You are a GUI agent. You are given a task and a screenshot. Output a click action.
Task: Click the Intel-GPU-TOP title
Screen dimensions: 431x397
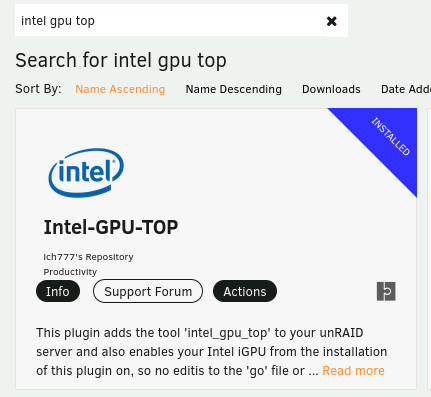[111, 227]
